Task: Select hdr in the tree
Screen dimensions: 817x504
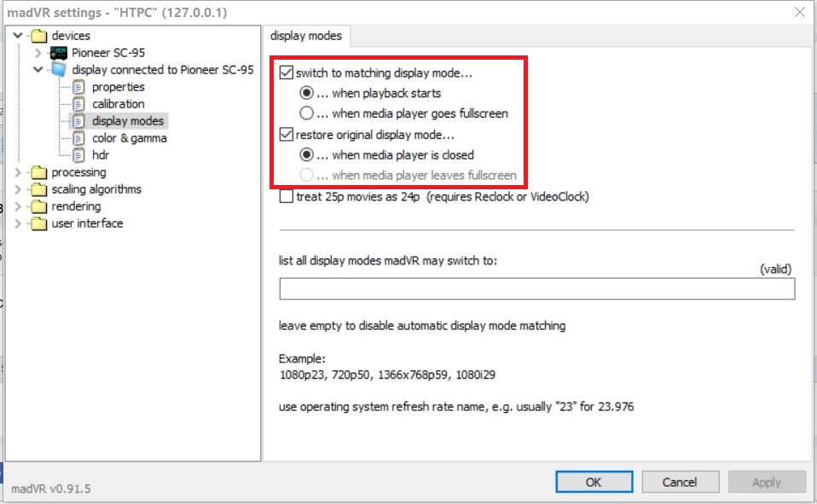Action: (x=101, y=155)
